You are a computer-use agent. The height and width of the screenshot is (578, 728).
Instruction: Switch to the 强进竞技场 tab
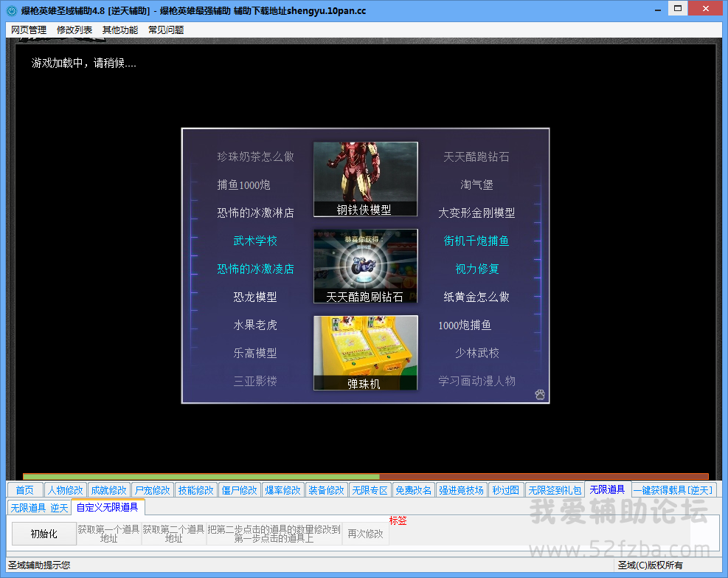tap(461, 490)
